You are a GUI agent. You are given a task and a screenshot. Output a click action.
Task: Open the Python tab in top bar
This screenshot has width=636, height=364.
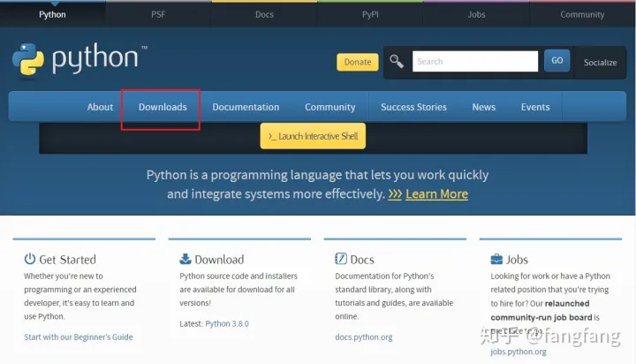coord(52,15)
